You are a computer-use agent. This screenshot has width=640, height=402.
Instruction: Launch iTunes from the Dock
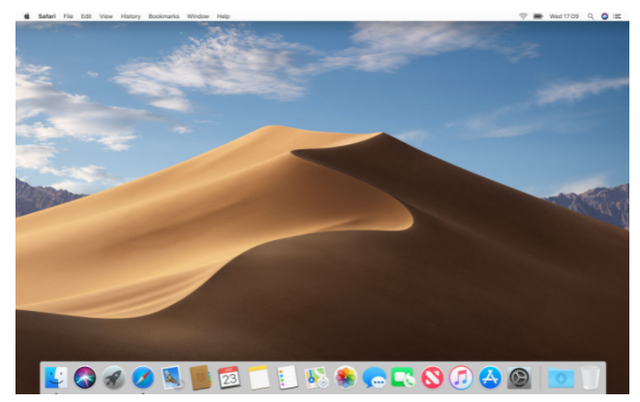pos(461,378)
